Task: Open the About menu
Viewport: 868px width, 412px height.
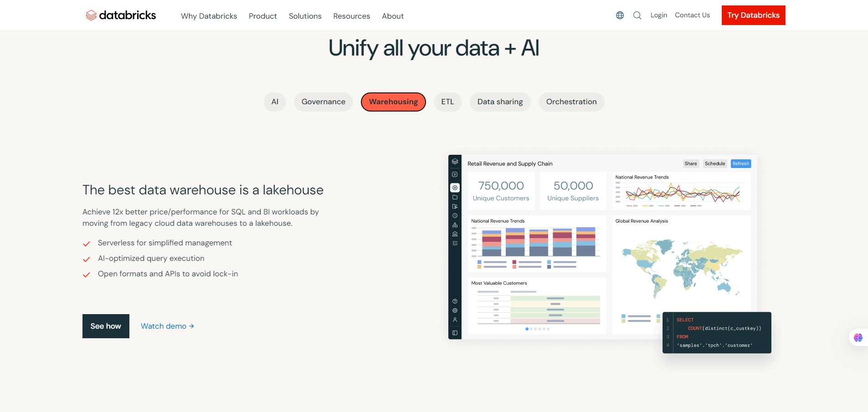Action: [x=393, y=16]
